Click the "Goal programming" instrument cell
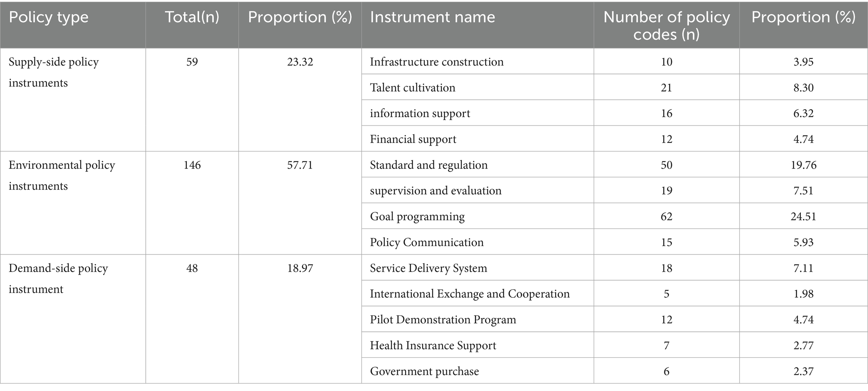Image resolution: width=868 pixels, height=391 pixels. point(417,217)
